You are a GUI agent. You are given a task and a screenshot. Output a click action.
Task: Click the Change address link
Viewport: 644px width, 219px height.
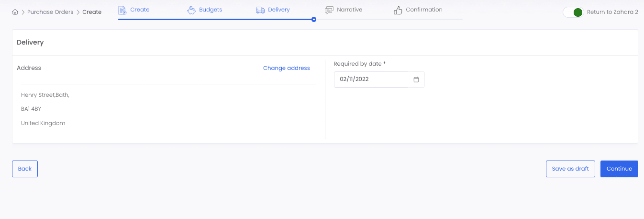[x=287, y=68]
